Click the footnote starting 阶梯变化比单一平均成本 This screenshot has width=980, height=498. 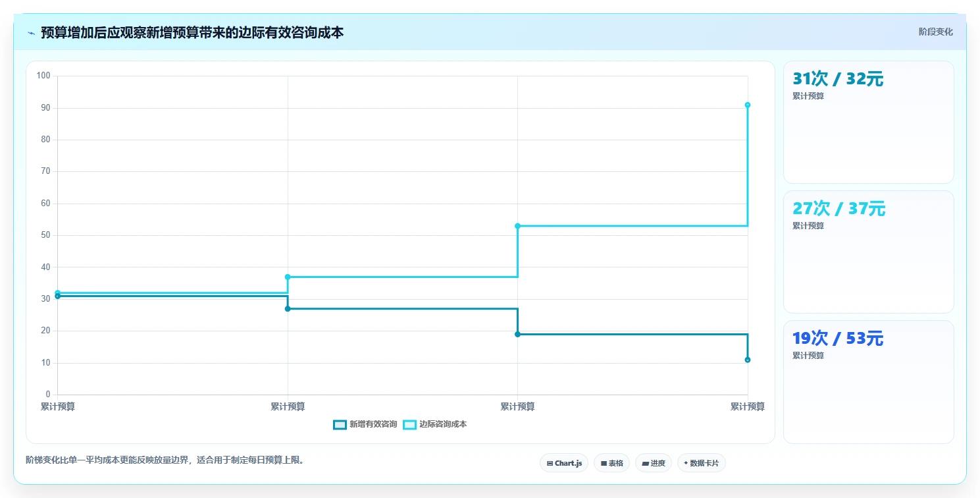tap(165, 460)
